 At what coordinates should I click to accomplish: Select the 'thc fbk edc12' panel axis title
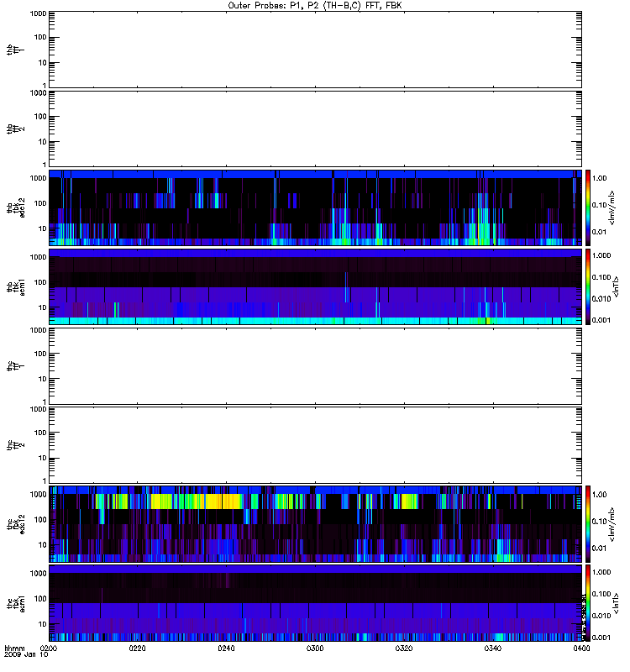pyautogui.click(x=15, y=523)
